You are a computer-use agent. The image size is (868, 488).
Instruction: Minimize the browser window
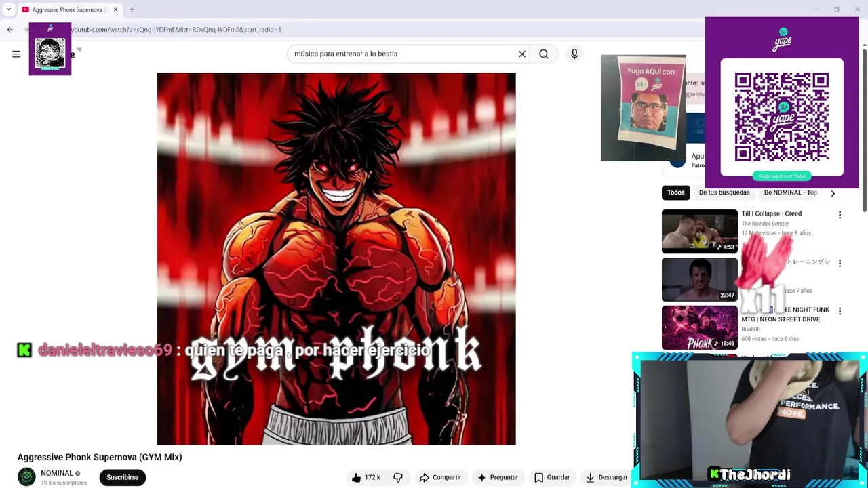pos(816,9)
